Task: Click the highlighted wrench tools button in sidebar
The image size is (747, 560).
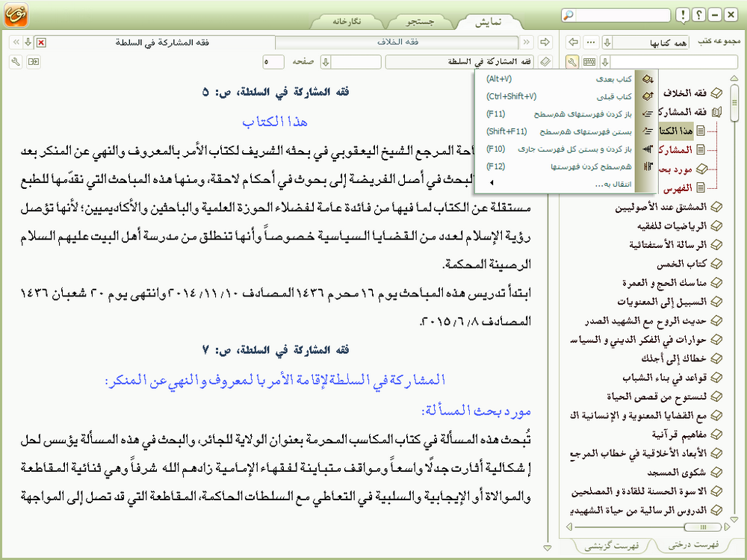Action: pyautogui.click(x=573, y=61)
